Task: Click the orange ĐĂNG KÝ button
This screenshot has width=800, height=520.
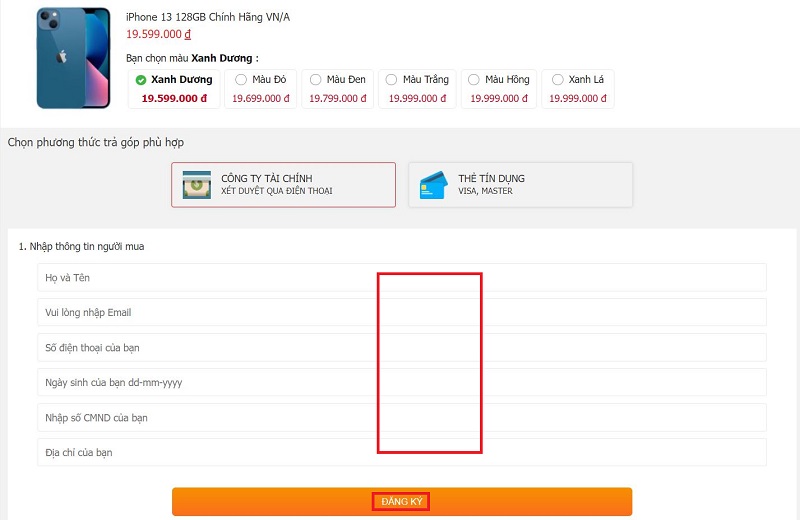Action: (402, 502)
